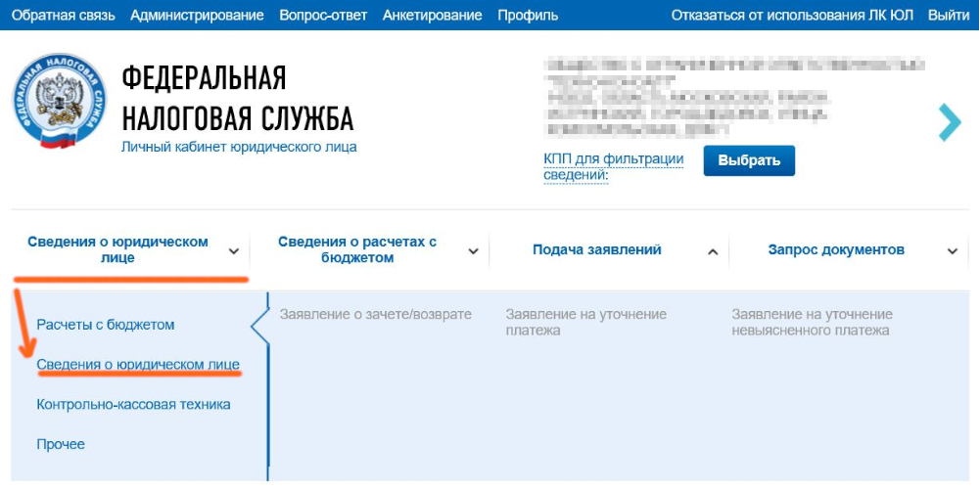Image resolution: width=980 pixels, height=490 pixels.
Task: Click the Федеральная налоговая служба title
Action: [238, 98]
